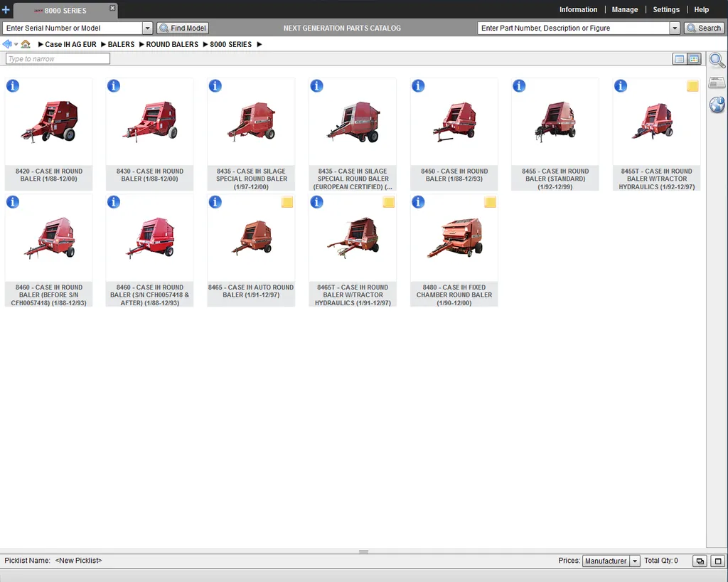Expand the part number search dropdown
Image resolution: width=728 pixels, height=582 pixels.
pos(675,28)
